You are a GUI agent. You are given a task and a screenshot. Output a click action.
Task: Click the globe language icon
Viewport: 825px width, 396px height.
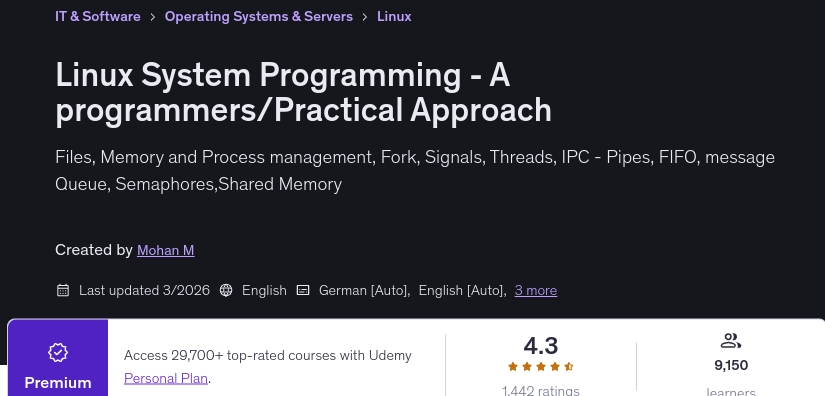point(226,290)
